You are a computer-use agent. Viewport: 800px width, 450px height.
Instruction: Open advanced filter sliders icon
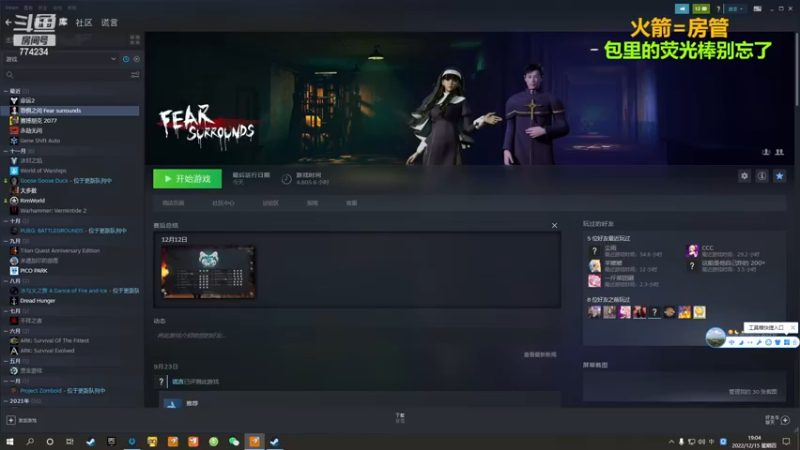[135, 75]
